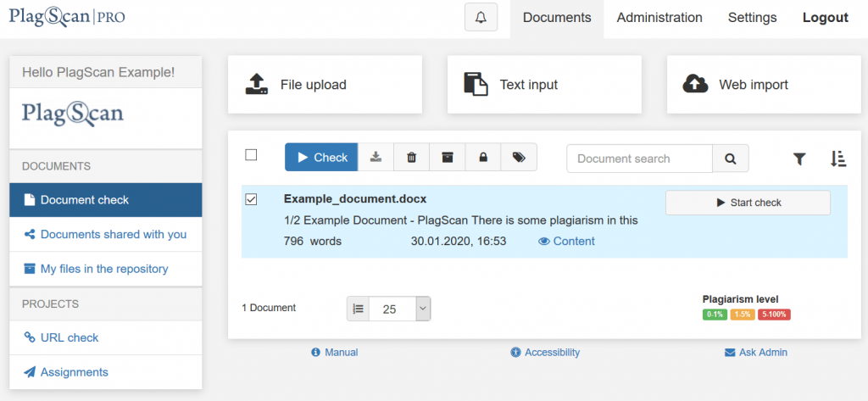
Task: Click the trash delete icon
Action: click(411, 158)
